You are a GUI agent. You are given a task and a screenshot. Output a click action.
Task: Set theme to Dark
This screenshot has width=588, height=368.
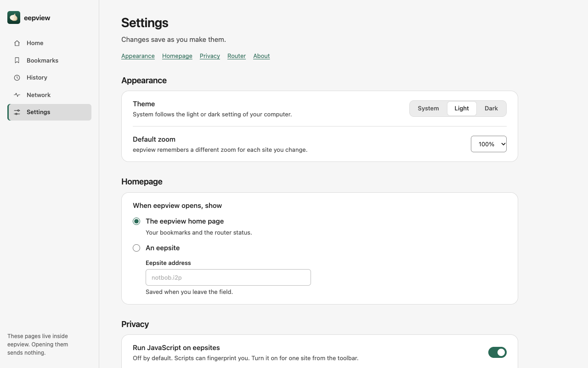491,109
